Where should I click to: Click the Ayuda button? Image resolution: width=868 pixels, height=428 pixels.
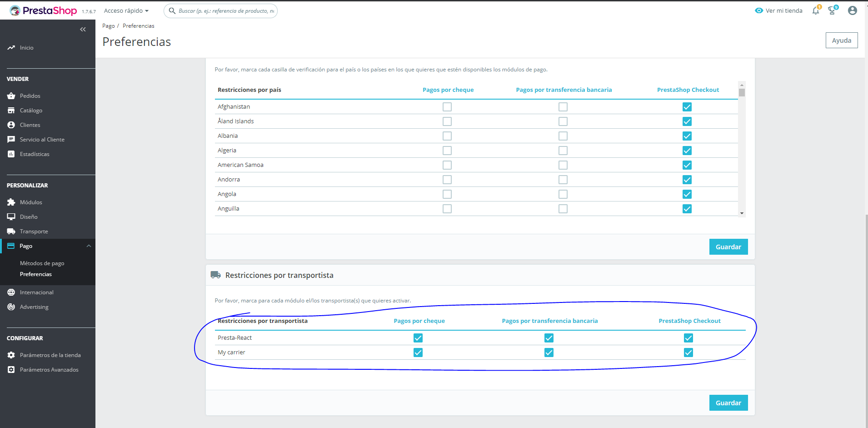[842, 40]
